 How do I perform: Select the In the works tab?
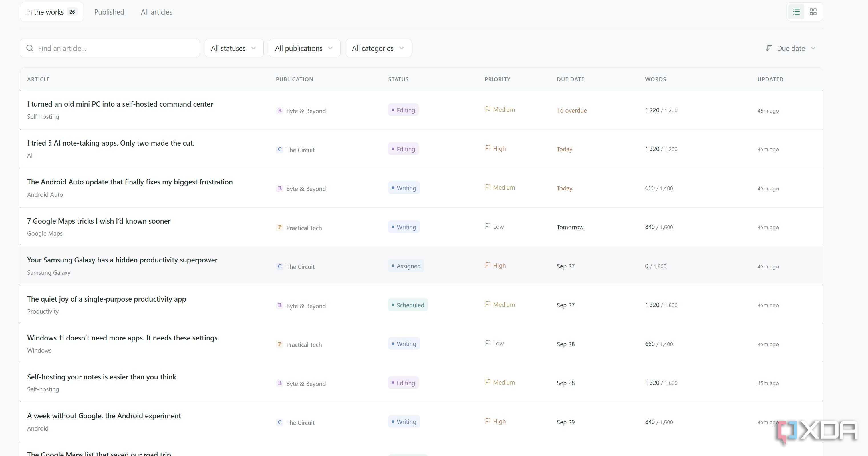click(52, 12)
